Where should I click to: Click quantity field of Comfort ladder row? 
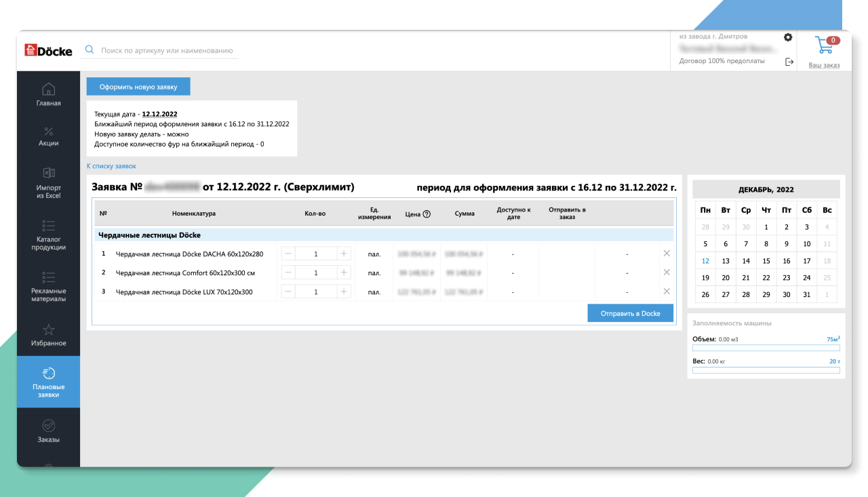pos(316,273)
